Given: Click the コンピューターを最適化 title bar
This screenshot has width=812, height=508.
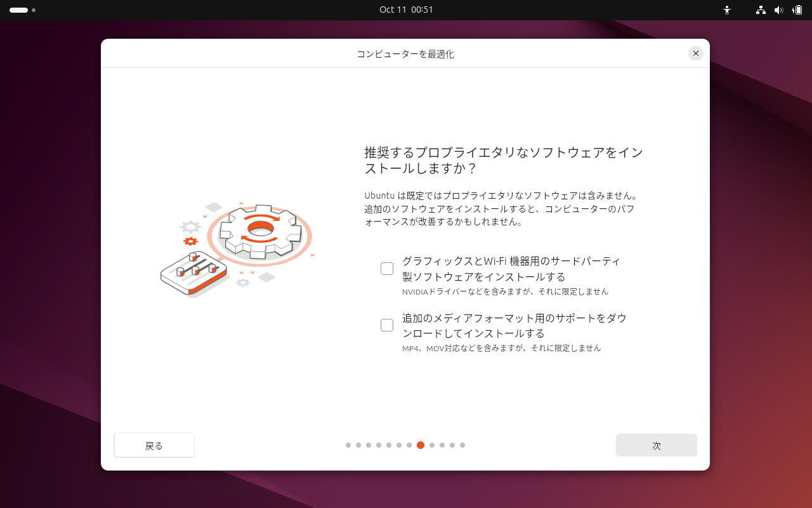Looking at the screenshot, I should (406, 54).
